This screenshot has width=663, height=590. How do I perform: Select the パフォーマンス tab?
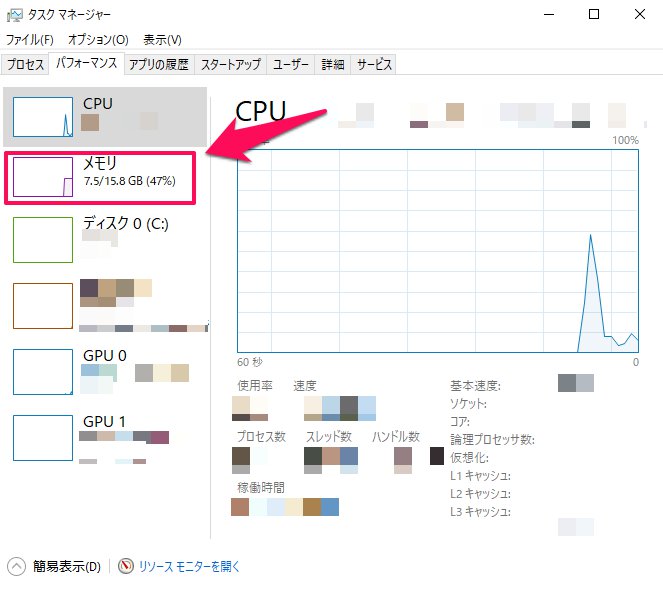click(87, 63)
